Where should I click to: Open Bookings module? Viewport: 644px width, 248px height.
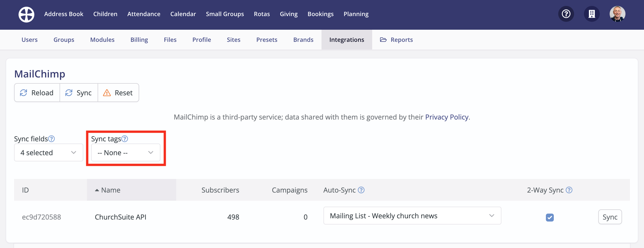pyautogui.click(x=321, y=14)
